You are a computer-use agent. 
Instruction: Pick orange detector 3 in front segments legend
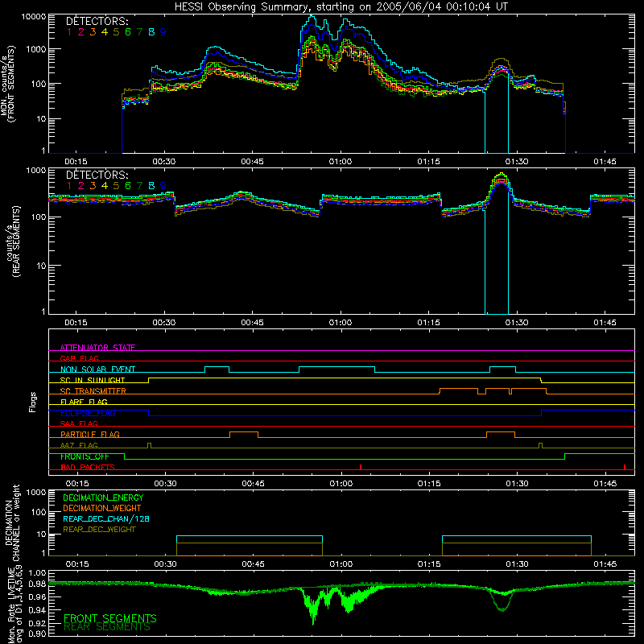[x=93, y=32]
